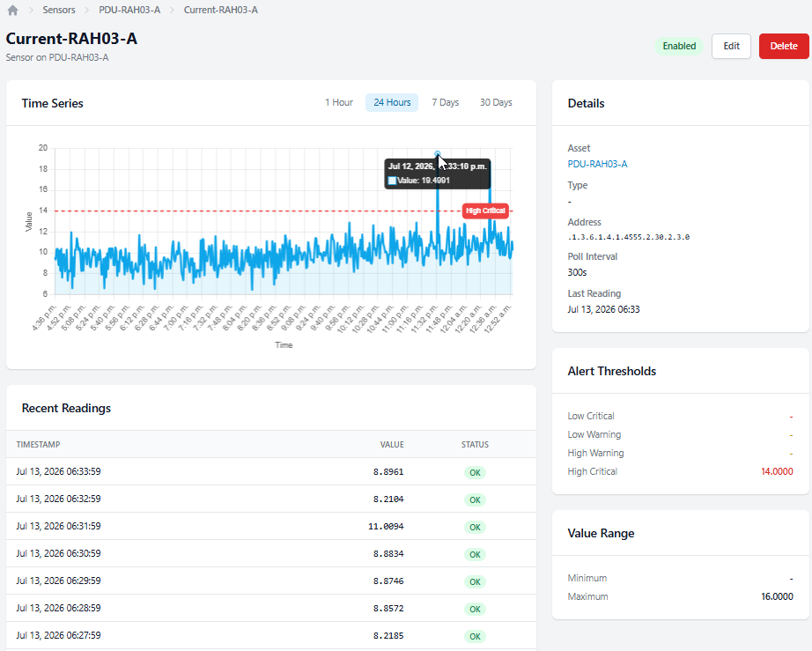The image size is (812, 651).
Task: Select the 06:32:59 reading timestamp
Action: pos(58,499)
